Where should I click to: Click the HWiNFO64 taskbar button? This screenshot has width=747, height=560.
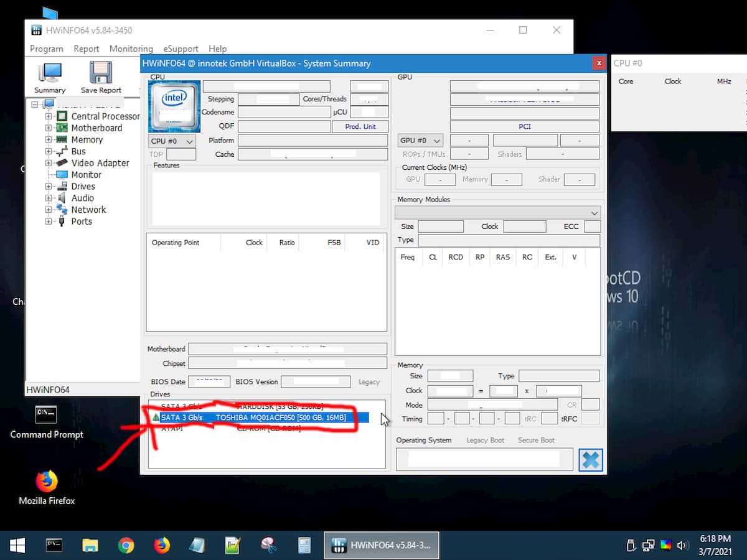click(382, 546)
